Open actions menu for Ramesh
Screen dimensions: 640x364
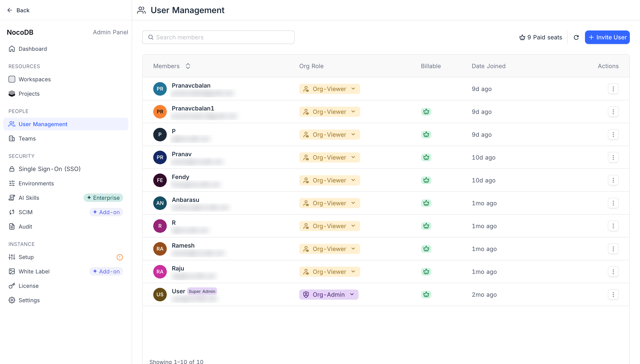[x=613, y=249]
